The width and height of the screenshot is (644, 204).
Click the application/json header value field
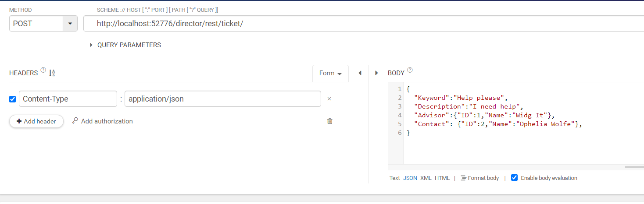click(x=222, y=99)
